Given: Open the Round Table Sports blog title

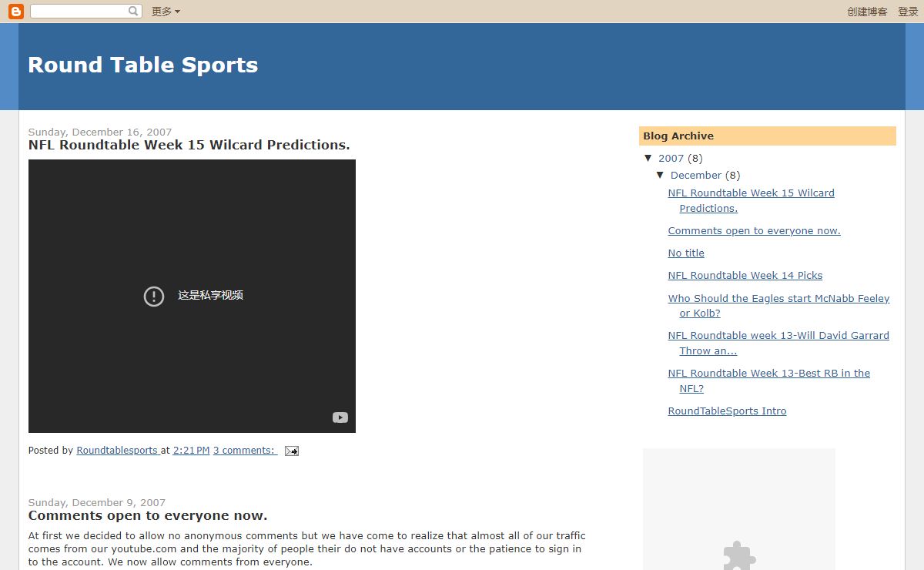Looking at the screenshot, I should coord(143,65).
